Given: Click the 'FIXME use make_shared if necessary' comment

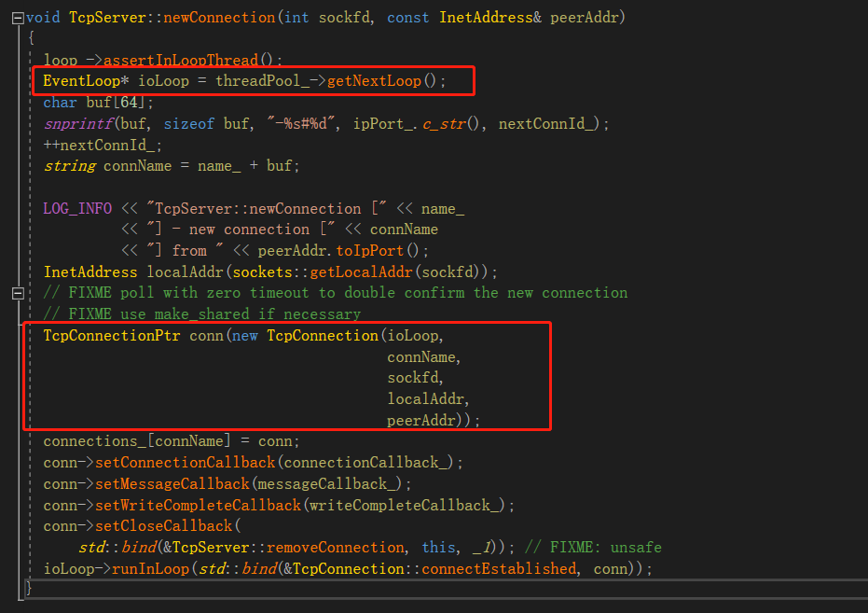Looking at the screenshot, I should tap(202, 314).
